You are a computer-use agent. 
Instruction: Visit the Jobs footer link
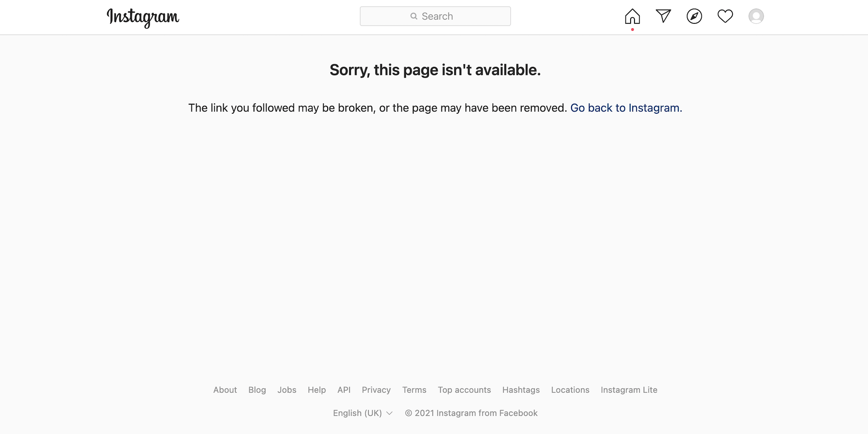[x=287, y=390]
